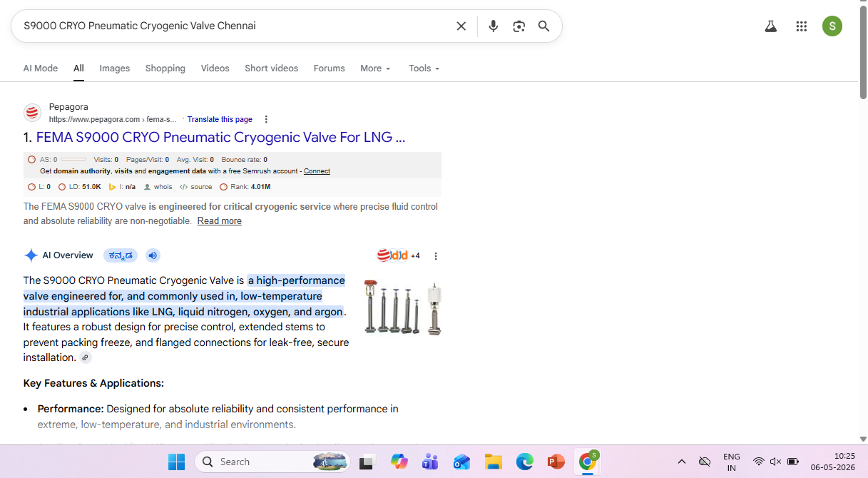Click the Windows taskbar Search box
The width and height of the screenshot is (868, 478).
(x=272, y=462)
